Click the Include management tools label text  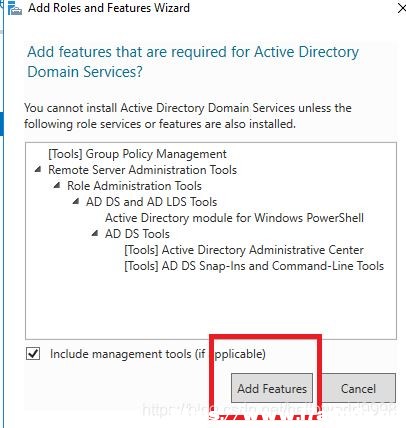tap(158, 354)
